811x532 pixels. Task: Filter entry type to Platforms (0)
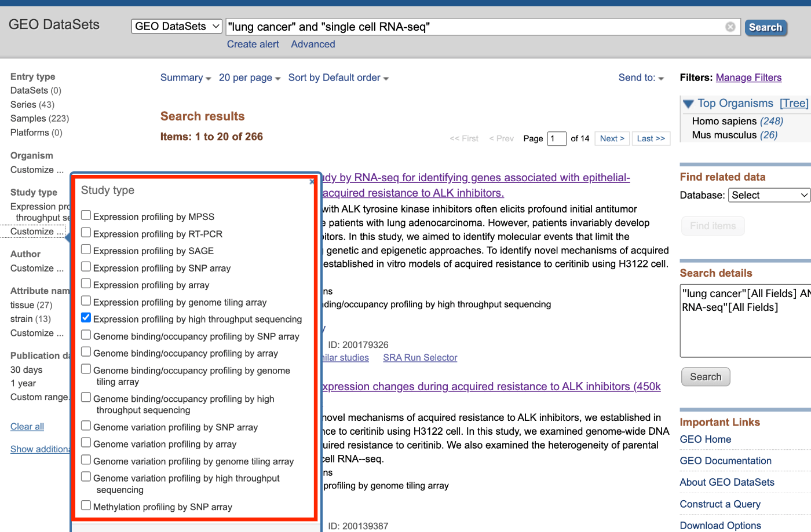tap(36, 133)
